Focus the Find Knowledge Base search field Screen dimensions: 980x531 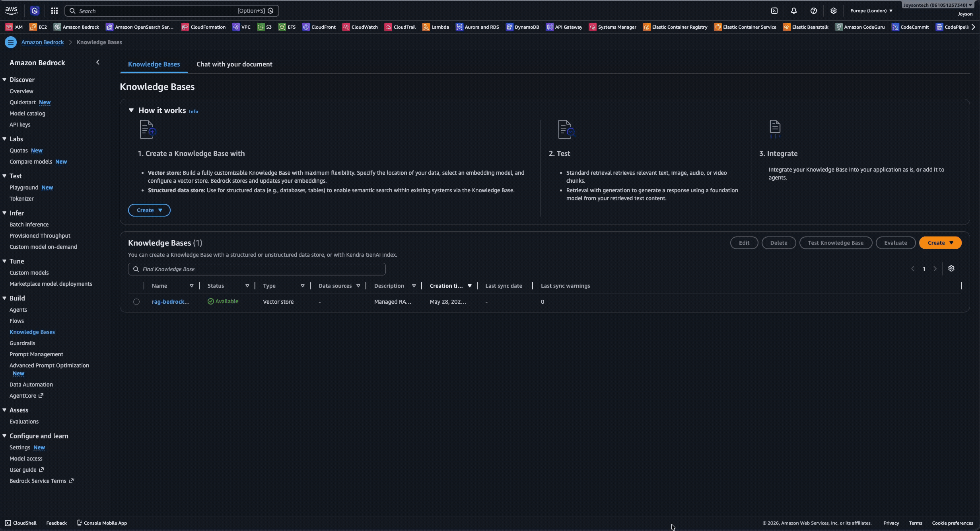pyautogui.click(x=257, y=269)
